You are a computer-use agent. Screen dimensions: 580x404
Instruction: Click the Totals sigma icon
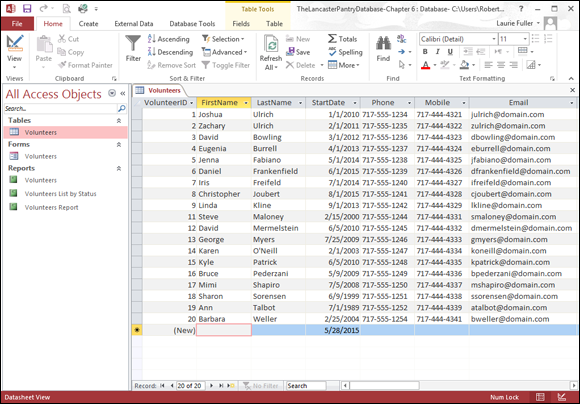tap(332, 38)
